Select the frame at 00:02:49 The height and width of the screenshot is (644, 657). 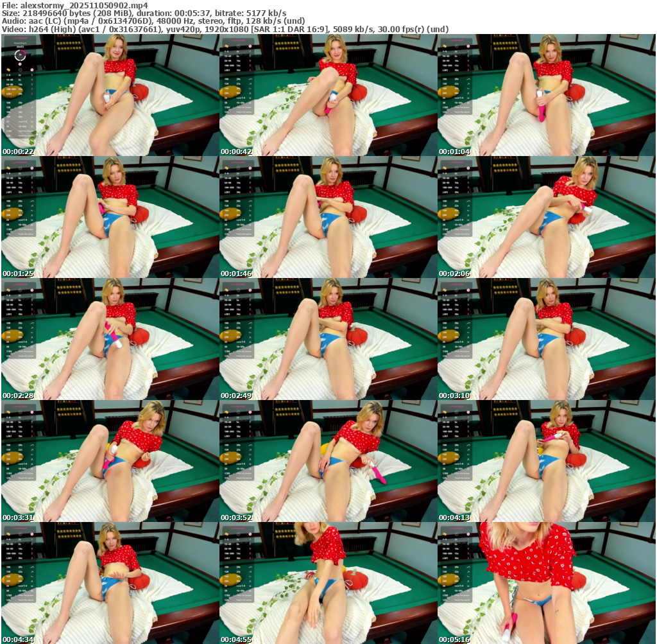point(328,339)
